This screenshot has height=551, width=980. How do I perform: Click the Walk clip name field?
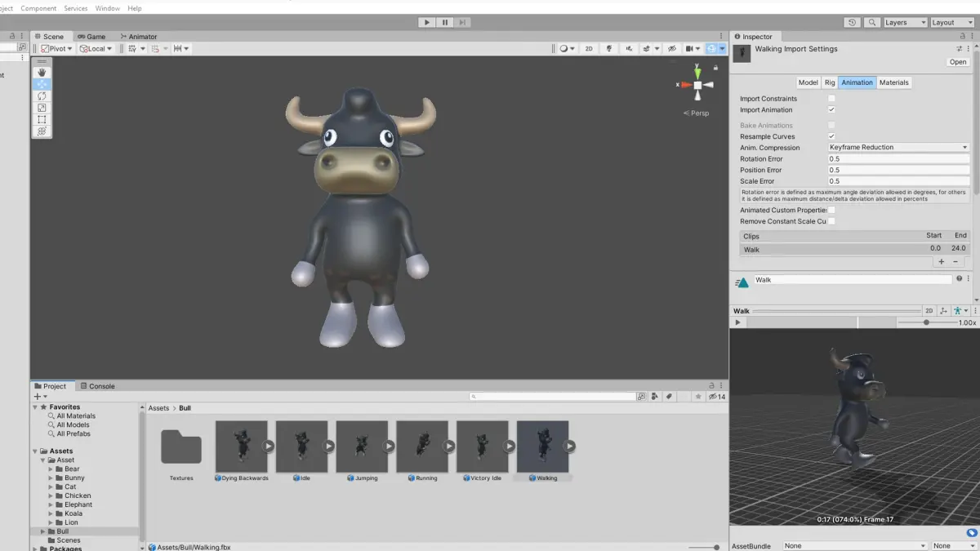(x=852, y=280)
